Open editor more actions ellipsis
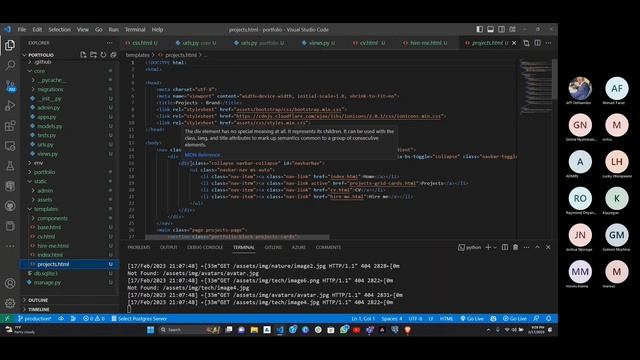The height and width of the screenshot is (360, 640). click(548, 43)
